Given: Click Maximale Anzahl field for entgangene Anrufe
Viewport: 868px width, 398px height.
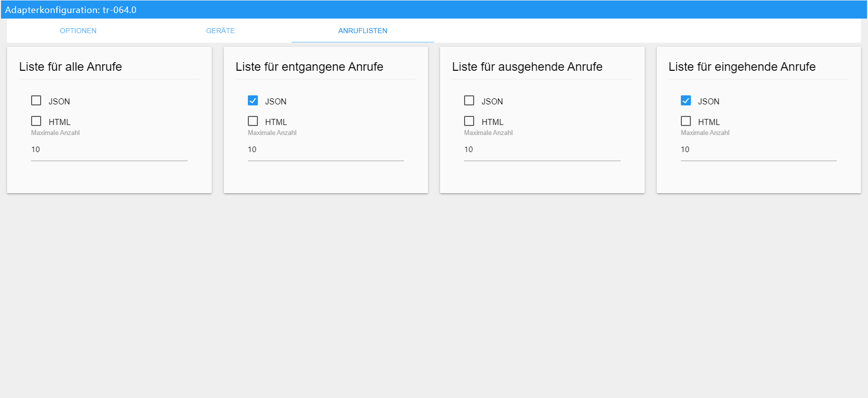Looking at the screenshot, I should [x=326, y=150].
